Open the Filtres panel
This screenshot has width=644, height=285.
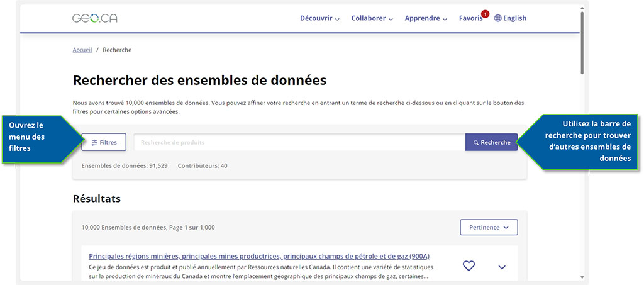[x=104, y=142]
